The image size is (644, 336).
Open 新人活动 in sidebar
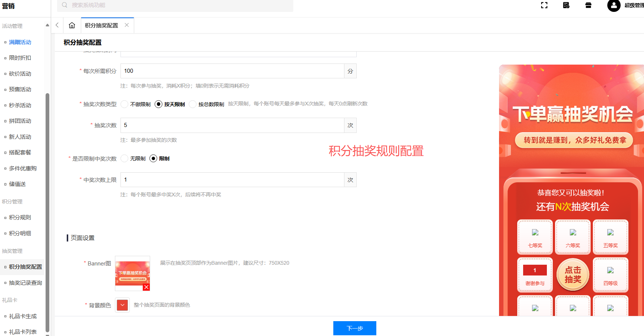20,137
